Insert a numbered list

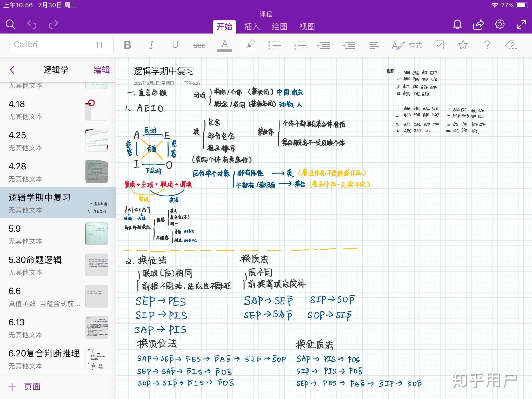click(301, 45)
